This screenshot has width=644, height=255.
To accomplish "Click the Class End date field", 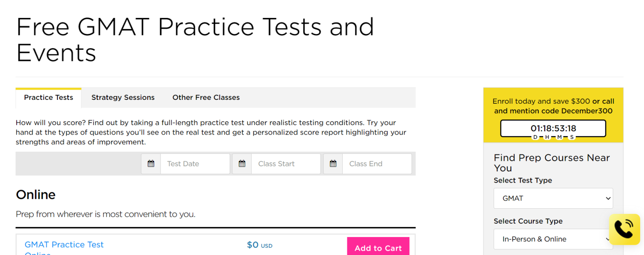I will pos(377,164).
